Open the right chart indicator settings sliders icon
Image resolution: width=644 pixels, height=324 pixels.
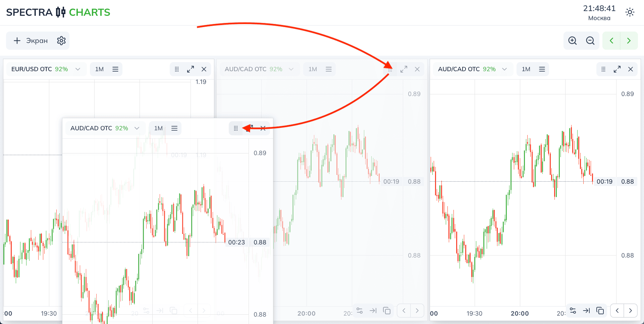[573, 311]
